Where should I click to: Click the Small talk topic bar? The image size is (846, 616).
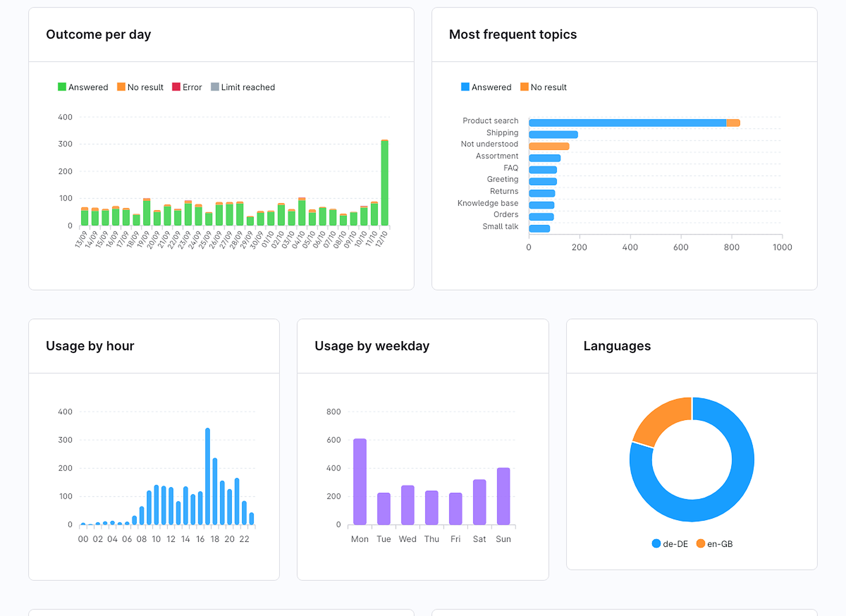pos(539,229)
